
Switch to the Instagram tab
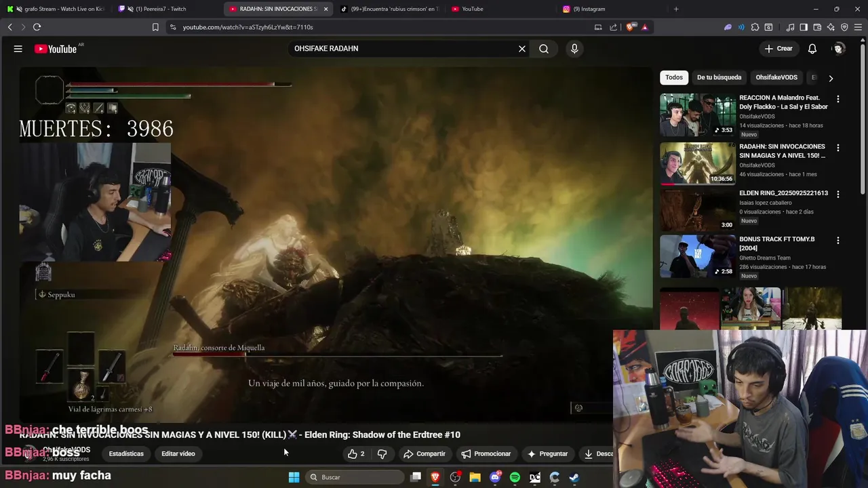(611, 9)
